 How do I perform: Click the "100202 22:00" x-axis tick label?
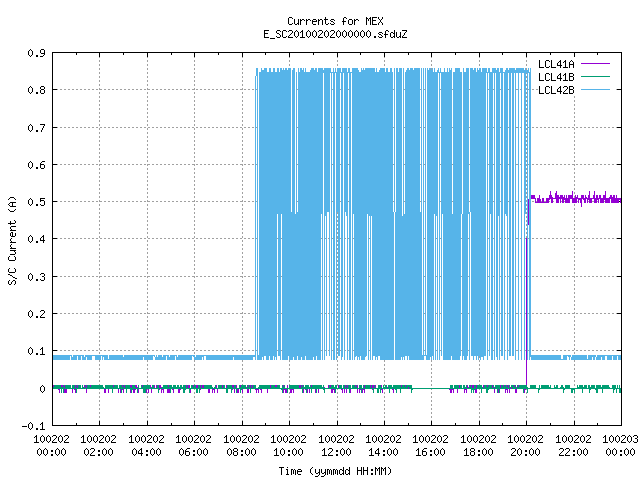tap(573, 446)
